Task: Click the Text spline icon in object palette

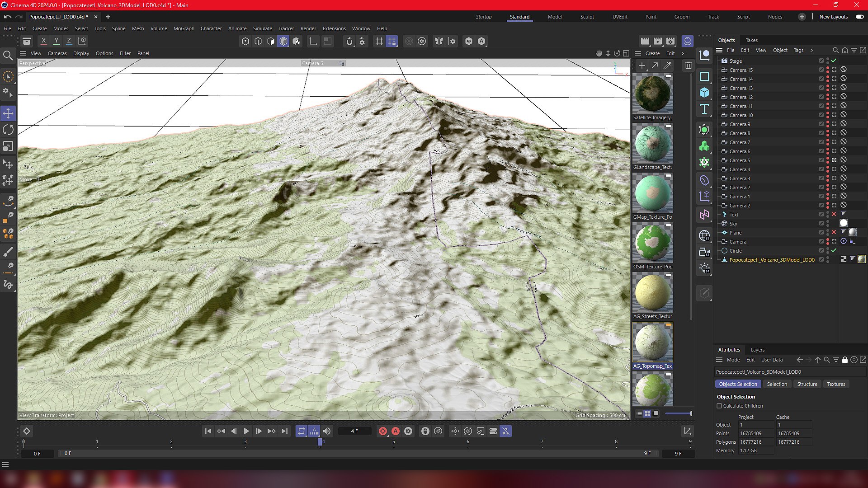Action: [x=704, y=109]
